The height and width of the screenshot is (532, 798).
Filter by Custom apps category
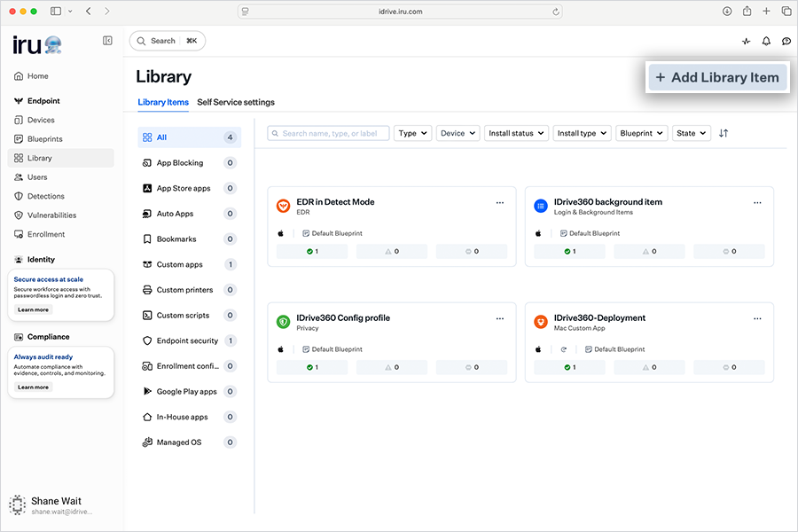coord(190,265)
